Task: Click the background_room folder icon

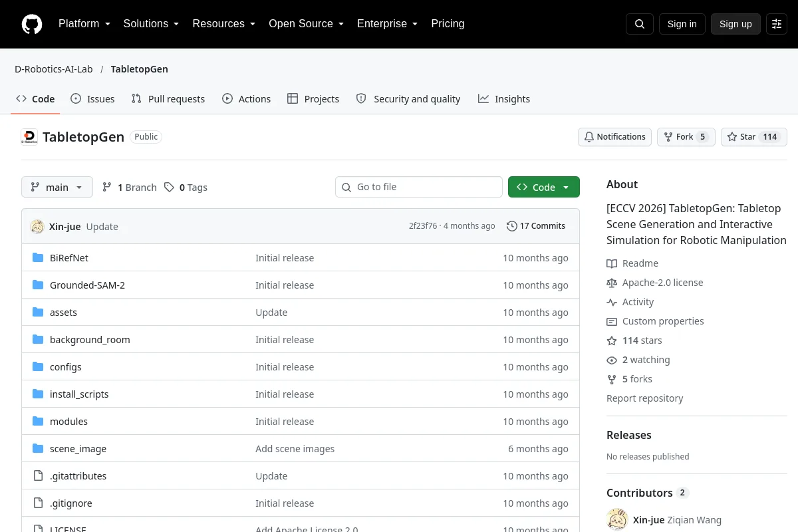Action: pyautogui.click(x=38, y=340)
